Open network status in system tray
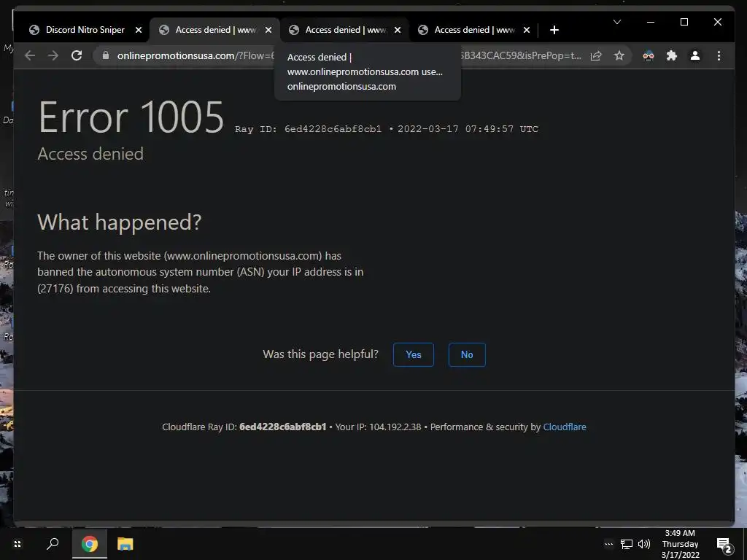747x560 pixels. (627, 544)
